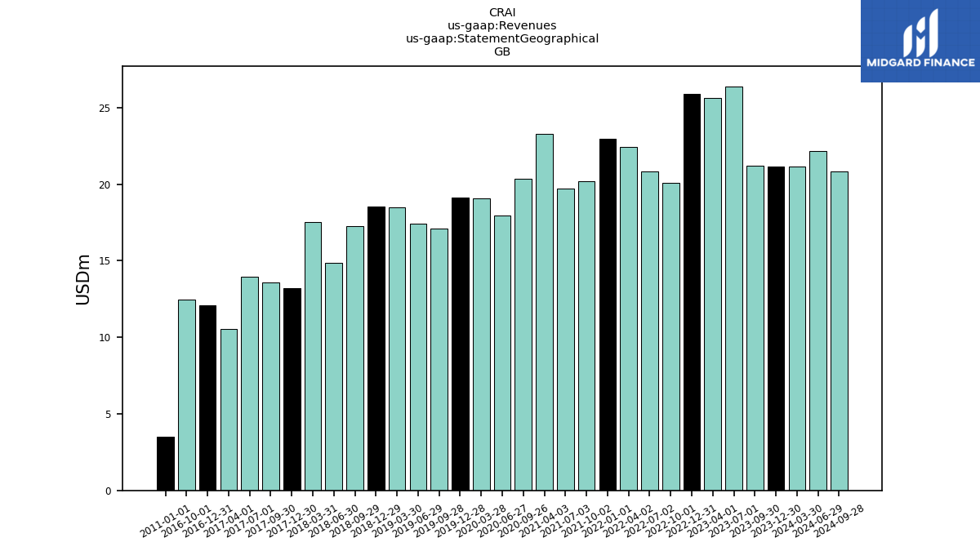This screenshot has height=551, width=980.
Task: Click the 2011-01-01 x-axis date label
Action: tap(166, 521)
